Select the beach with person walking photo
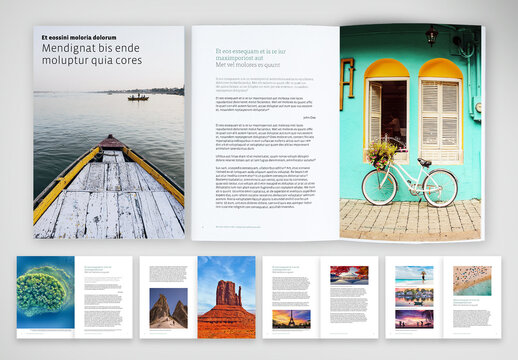The height and width of the screenshot is (360, 518). (414, 275)
